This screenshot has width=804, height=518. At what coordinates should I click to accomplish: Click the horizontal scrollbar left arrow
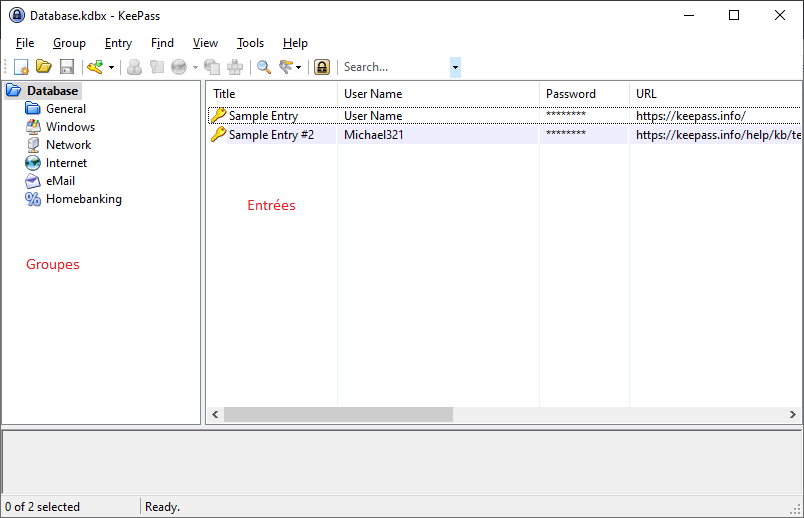pos(215,414)
